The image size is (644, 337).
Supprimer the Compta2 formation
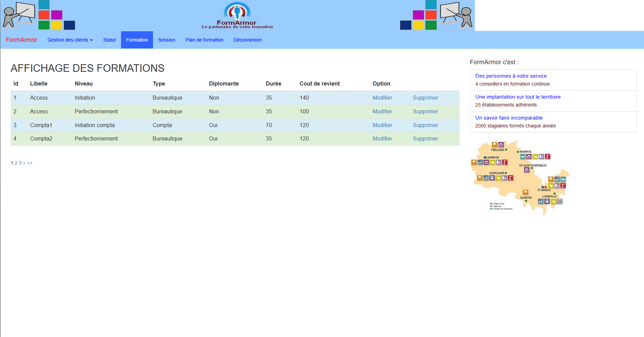tap(425, 139)
